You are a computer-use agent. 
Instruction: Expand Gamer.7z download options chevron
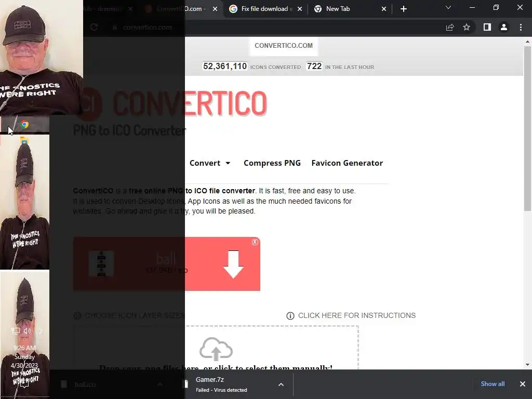point(281,384)
